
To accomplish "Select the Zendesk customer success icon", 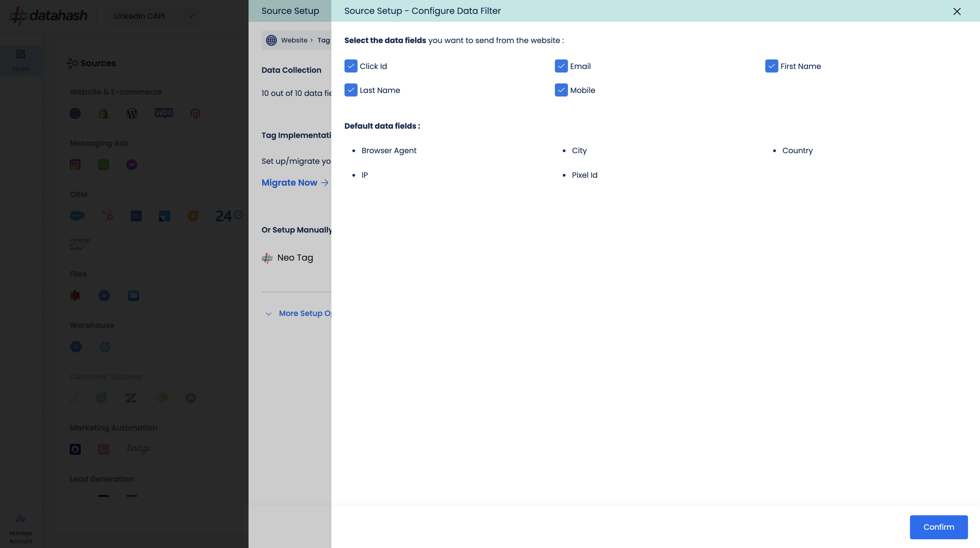I will (x=131, y=398).
